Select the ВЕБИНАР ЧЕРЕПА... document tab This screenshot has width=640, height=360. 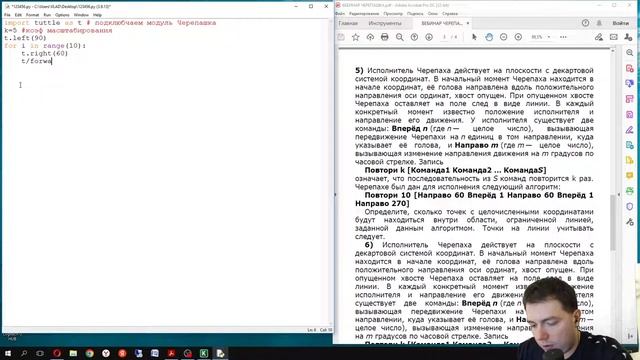tap(442, 23)
